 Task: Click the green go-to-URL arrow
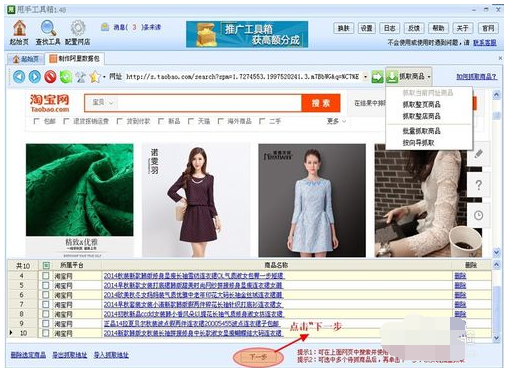(x=377, y=77)
